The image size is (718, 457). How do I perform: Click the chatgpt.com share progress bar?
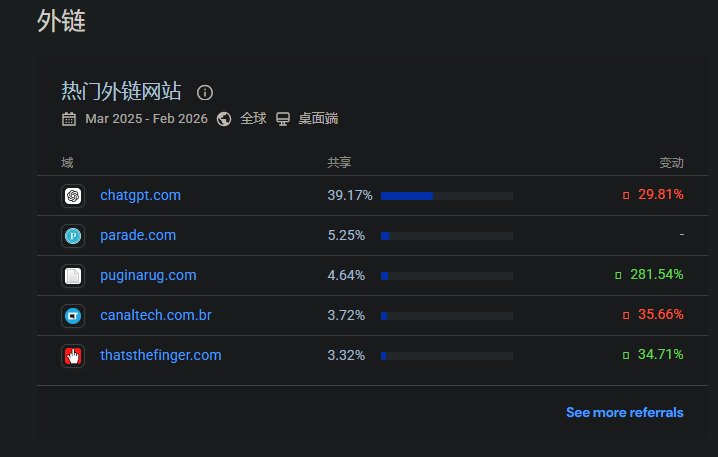tap(446, 196)
